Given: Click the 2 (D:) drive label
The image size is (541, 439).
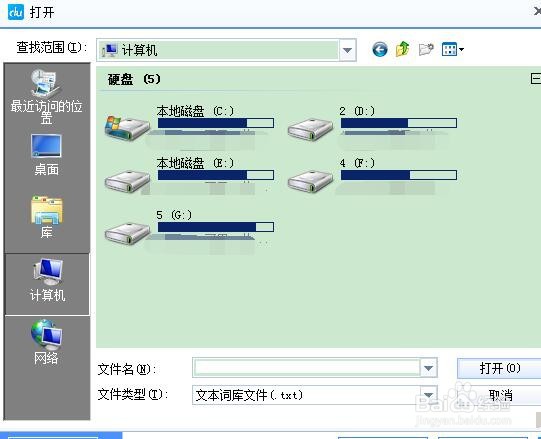Looking at the screenshot, I should click(356, 111).
